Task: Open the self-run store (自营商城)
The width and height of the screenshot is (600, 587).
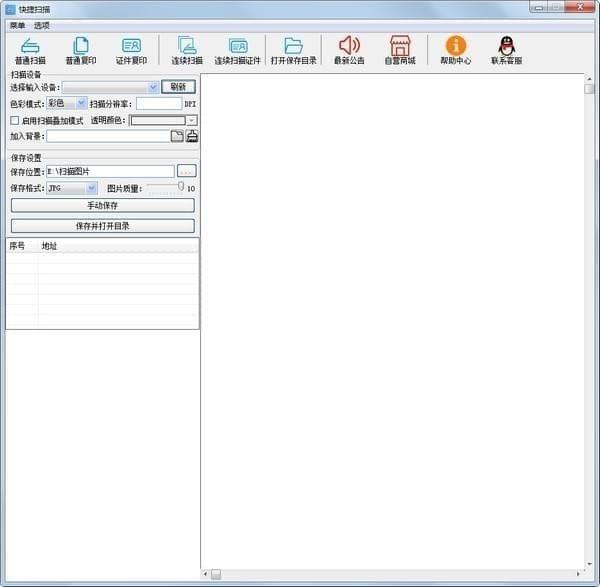Action: coord(400,51)
